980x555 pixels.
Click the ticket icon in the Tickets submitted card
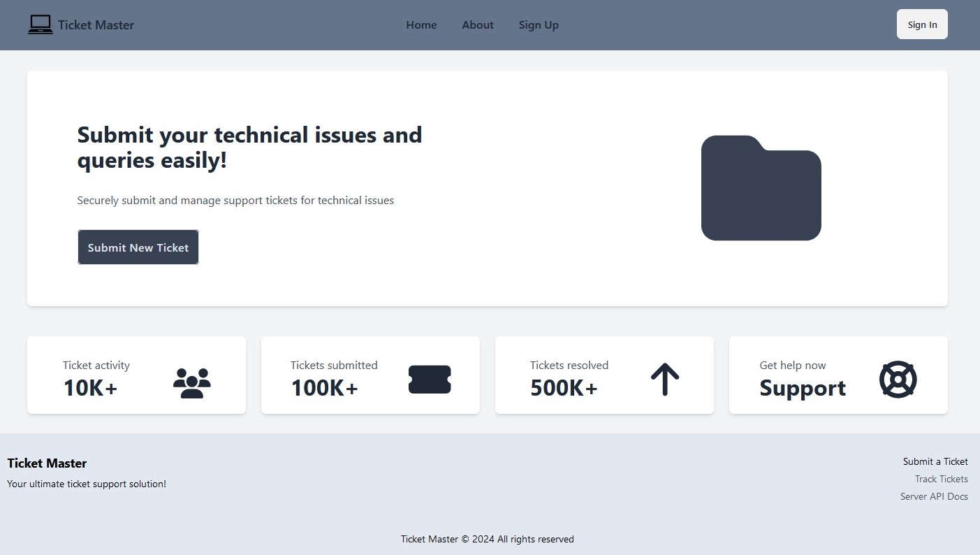coord(430,380)
